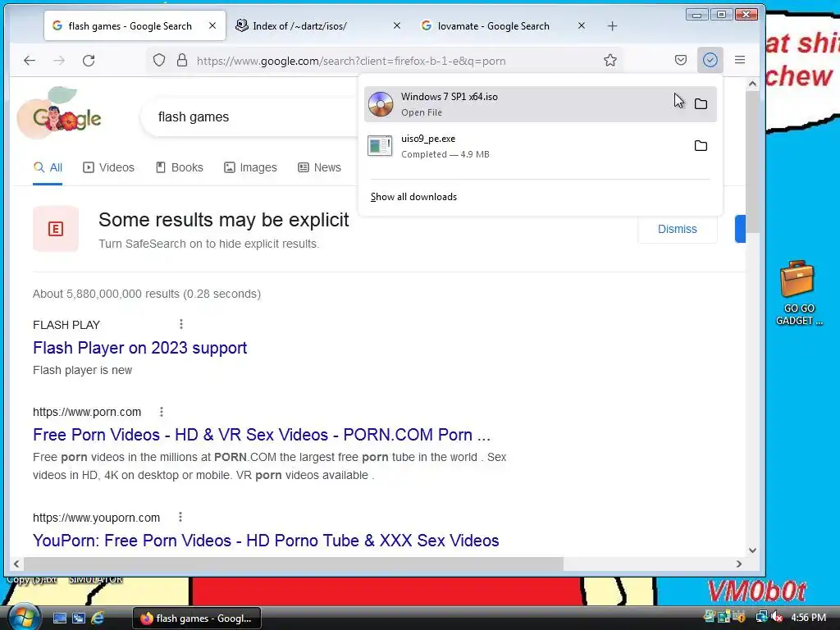Open GO GO GADGET desktop icon
This screenshot has height=630, width=840.
(798, 293)
